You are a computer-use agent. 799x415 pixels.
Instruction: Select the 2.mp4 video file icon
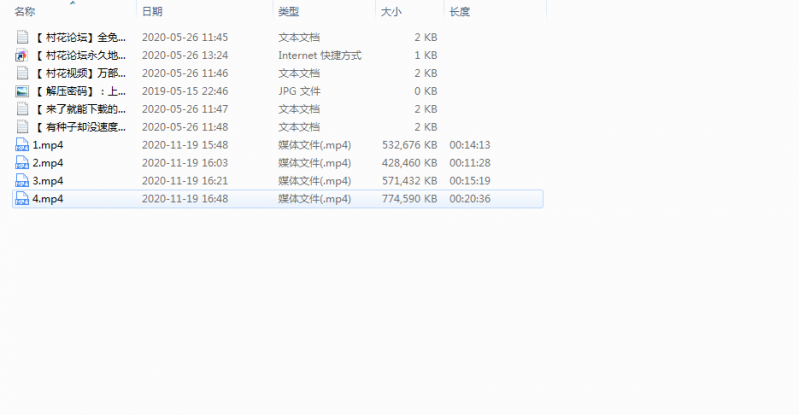(x=22, y=163)
